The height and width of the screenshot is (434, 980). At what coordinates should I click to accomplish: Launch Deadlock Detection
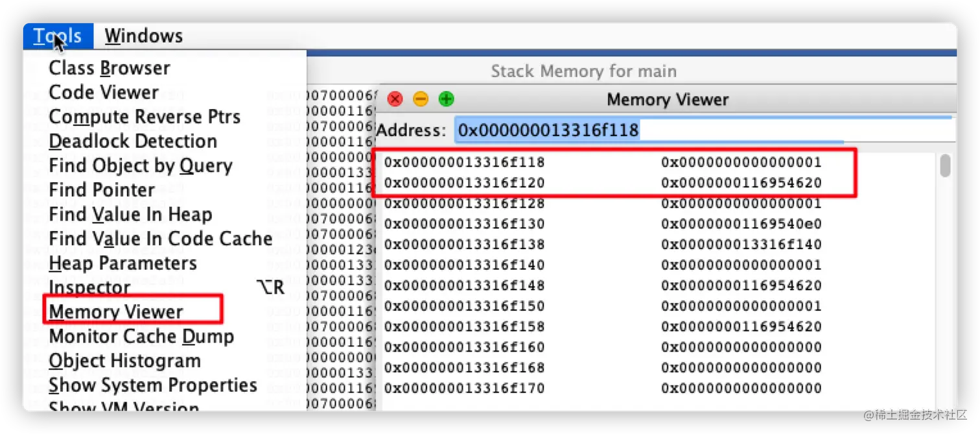point(133,141)
